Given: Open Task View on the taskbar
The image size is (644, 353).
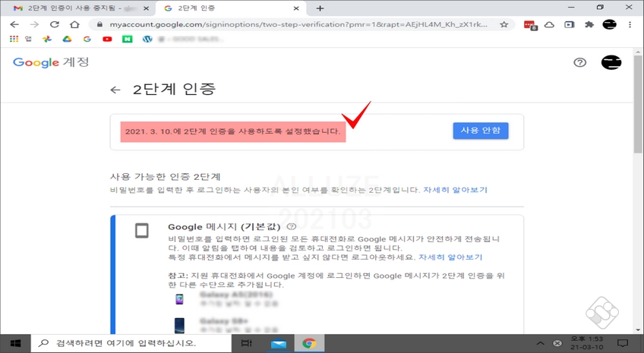Looking at the screenshot, I should [246, 343].
